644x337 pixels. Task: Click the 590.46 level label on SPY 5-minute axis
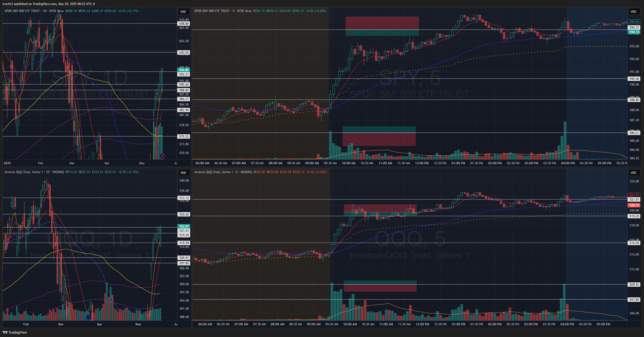[634, 79]
